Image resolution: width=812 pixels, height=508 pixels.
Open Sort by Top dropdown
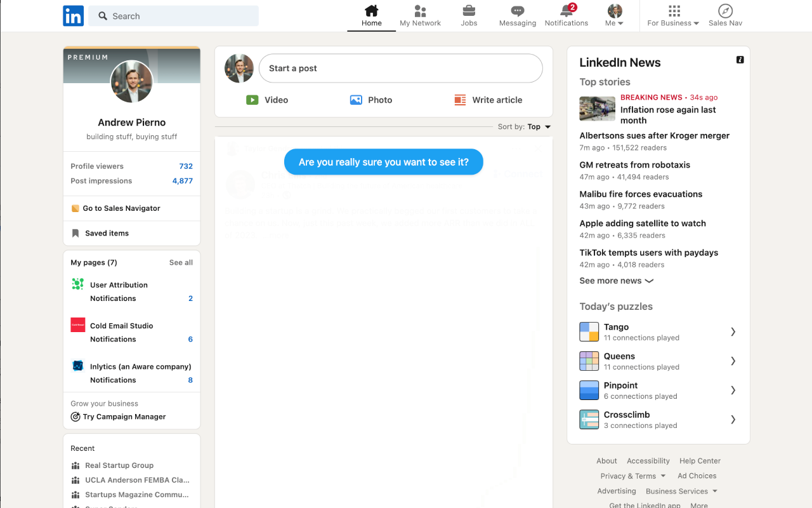tap(525, 126)
